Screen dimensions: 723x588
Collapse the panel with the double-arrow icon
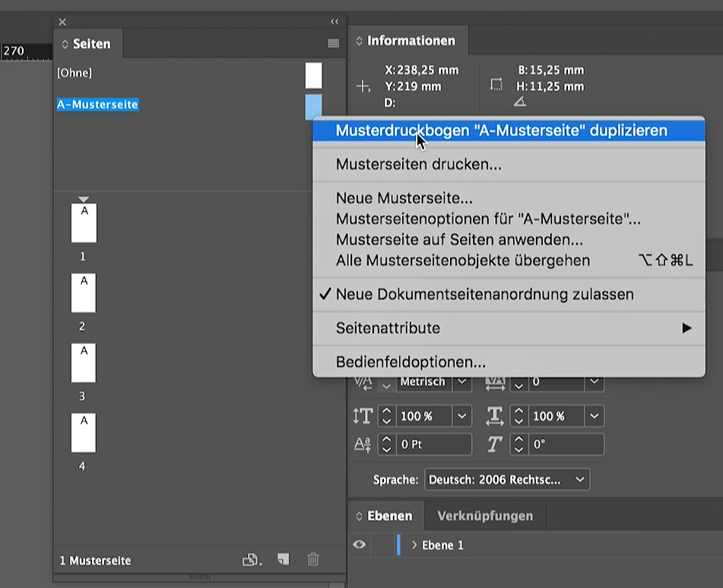coord(335,22)
